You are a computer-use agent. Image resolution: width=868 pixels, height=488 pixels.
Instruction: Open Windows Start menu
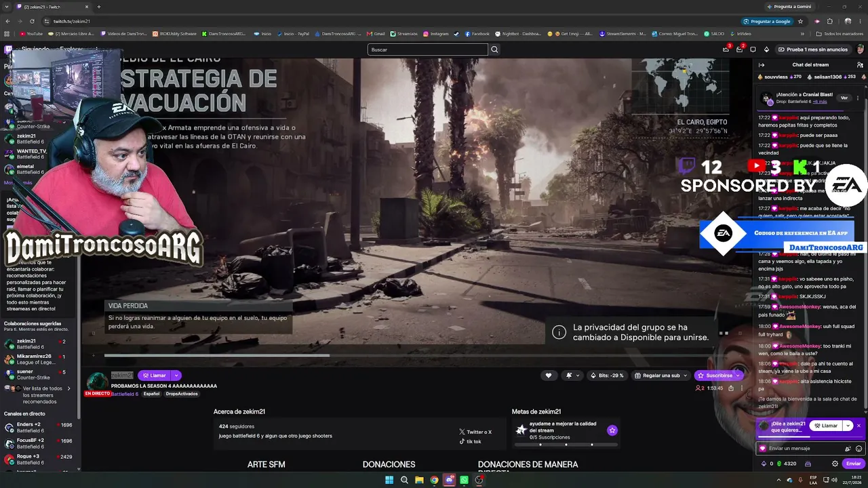point(389,480)
